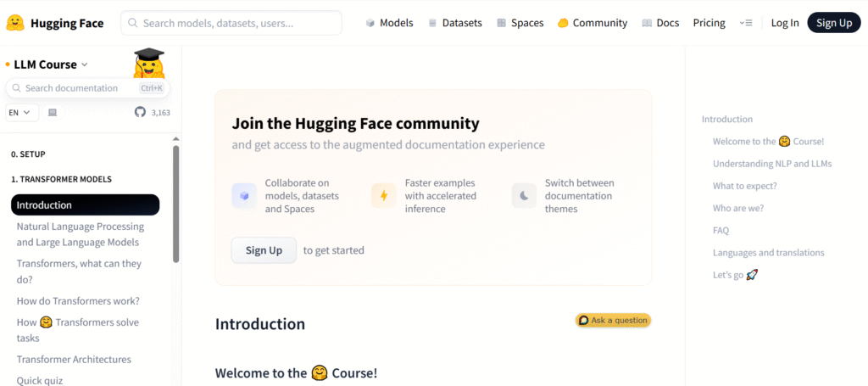Click the Hugging Face logo emoji
This screenshot has height=386, width=868.
point(15,23)
